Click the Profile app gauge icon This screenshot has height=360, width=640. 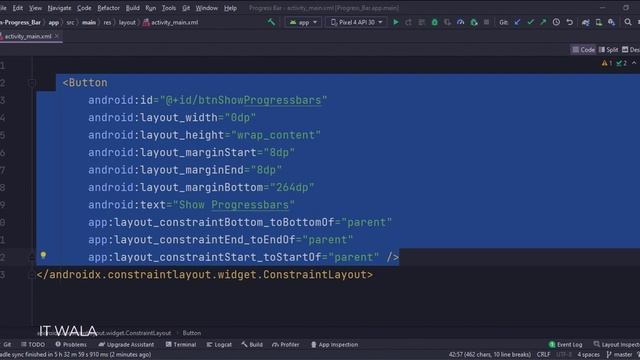point(461,22)
